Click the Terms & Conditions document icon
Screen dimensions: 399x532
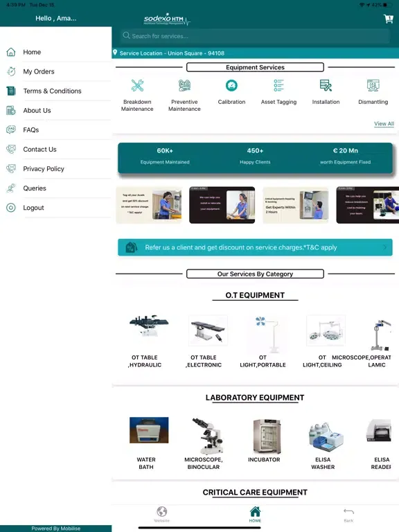(x=11, y=91)
